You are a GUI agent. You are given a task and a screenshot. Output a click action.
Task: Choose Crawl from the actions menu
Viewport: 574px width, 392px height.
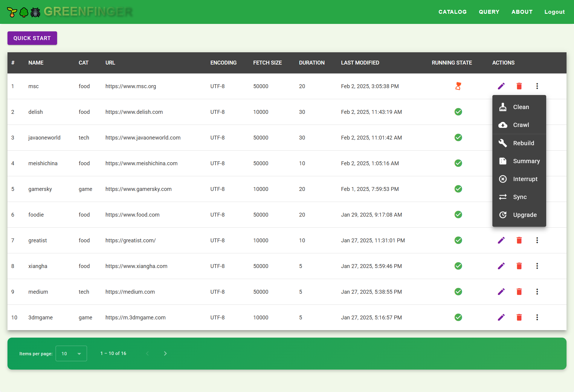tap(519, 125)
